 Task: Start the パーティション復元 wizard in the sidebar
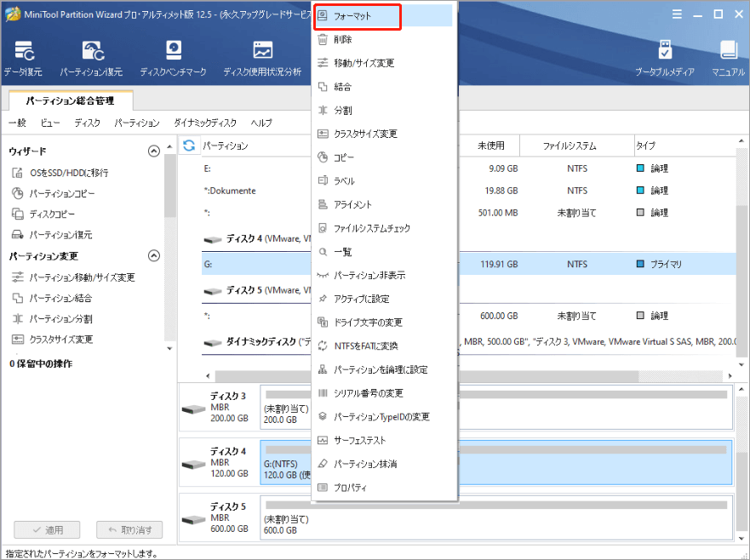coord(52,234)
